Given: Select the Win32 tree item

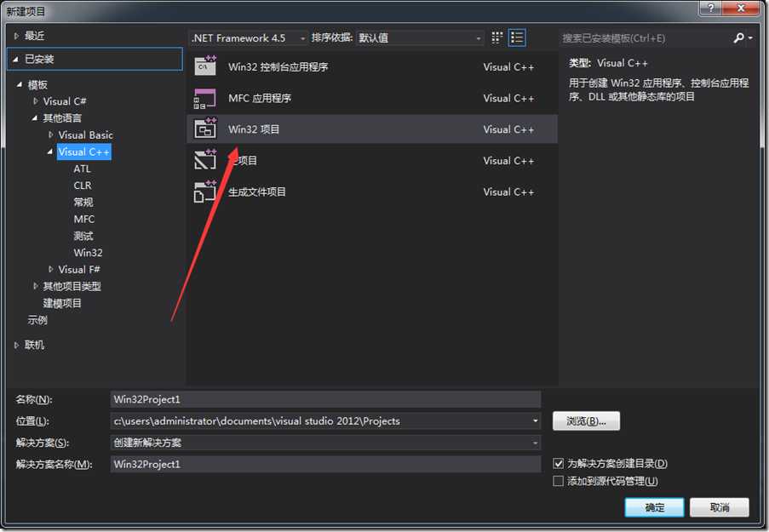Looking at the screenshot, I should tap(88, 253).
